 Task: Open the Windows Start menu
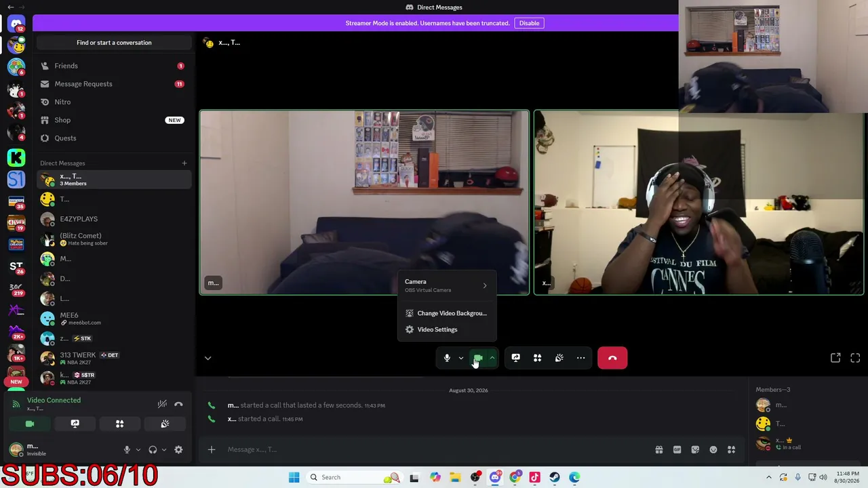[x=294, y=477]
